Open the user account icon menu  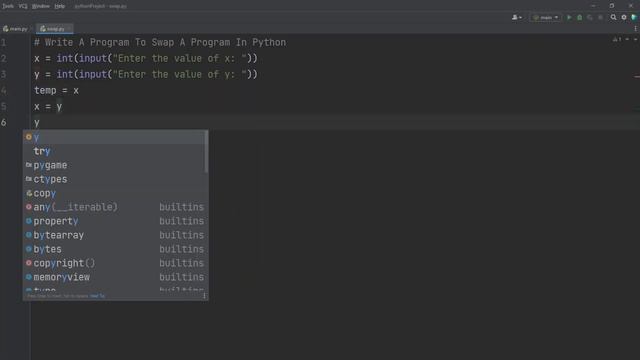point(517,18)
